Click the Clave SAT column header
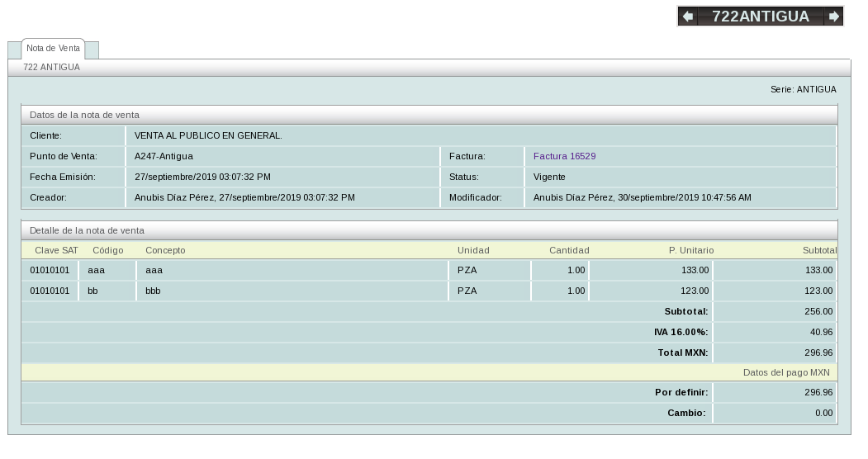The image size is (868, 459). [x=56, y=250]
